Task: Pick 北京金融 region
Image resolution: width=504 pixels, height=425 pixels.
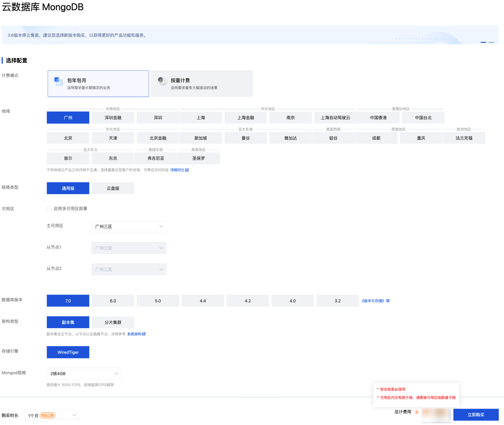Action: 158,138
